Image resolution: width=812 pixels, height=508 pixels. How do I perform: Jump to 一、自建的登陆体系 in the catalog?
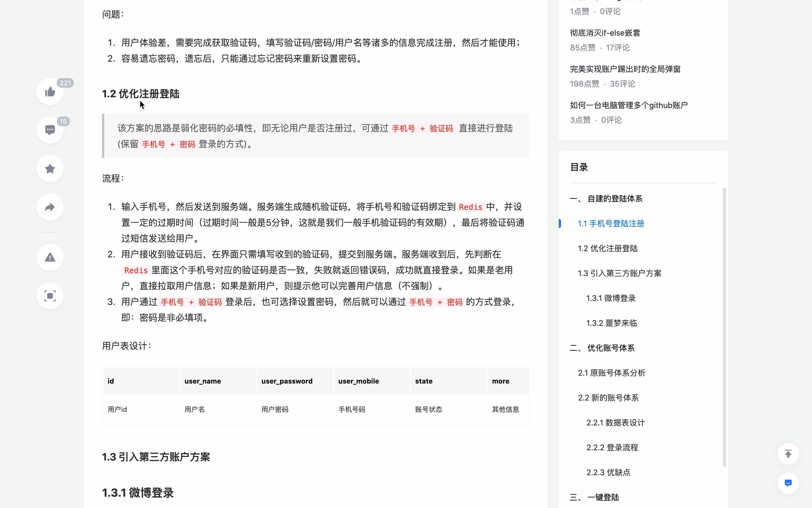click(606, 199)
